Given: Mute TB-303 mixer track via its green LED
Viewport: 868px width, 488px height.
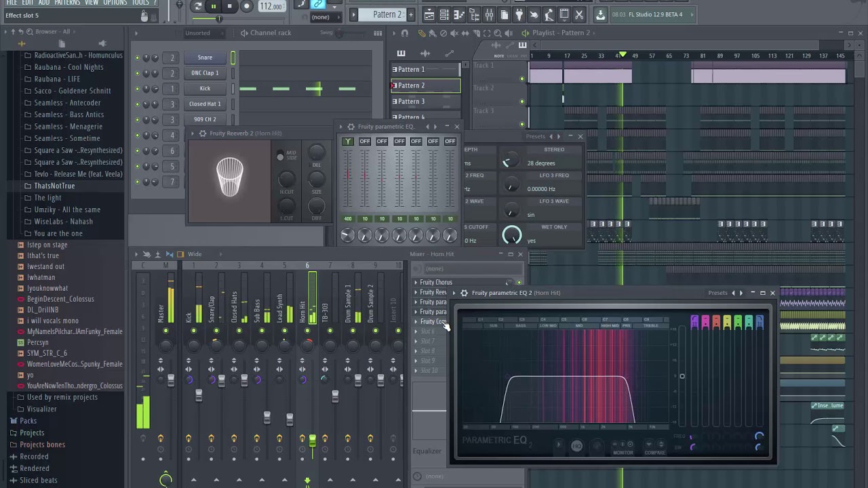Looking at the screenshot, I should [x=330, y=331].
